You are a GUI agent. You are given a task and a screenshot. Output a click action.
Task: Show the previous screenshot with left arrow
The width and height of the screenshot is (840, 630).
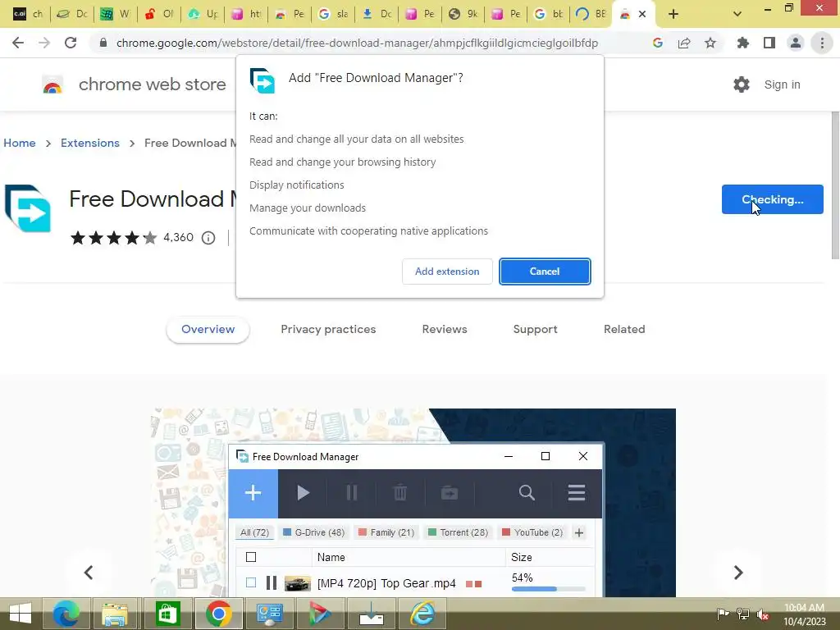click(89, 572)
